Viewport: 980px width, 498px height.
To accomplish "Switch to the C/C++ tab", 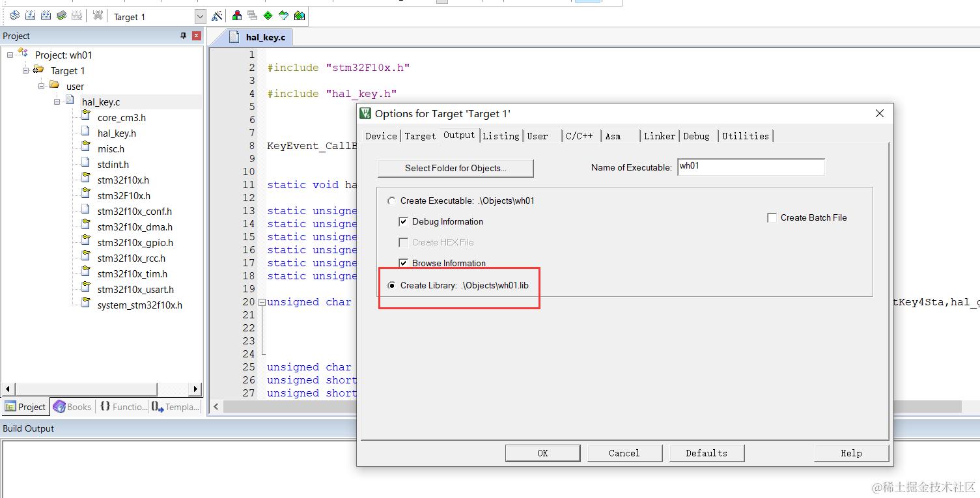I will point(580,136).
